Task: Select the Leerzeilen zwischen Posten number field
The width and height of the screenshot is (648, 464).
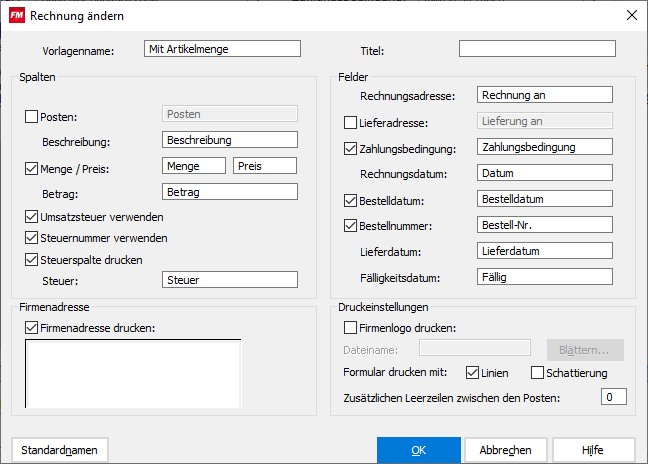Action: (x=613, y=397)
